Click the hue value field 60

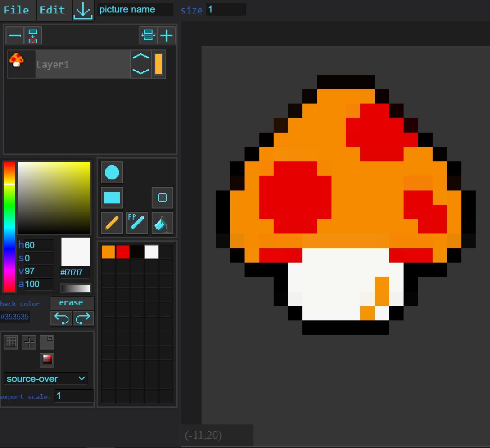tap(38, 245)
